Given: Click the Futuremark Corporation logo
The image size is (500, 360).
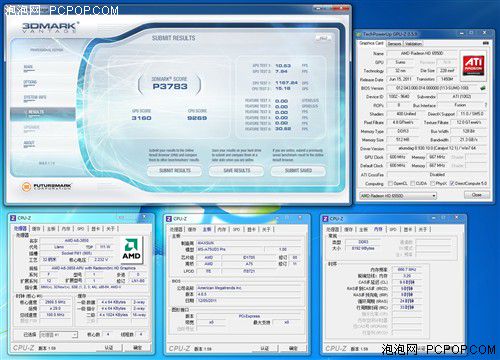Looking at the screenshot, I should 46,186.
